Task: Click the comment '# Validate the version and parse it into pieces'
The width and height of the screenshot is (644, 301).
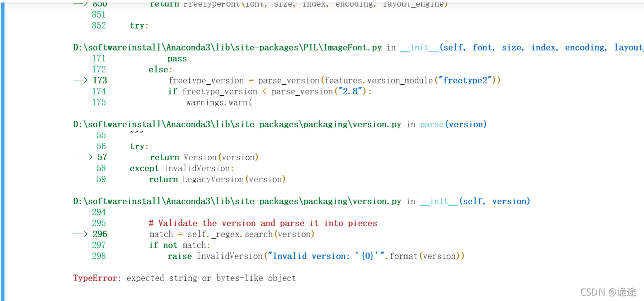Action: [x=263, y=223]
